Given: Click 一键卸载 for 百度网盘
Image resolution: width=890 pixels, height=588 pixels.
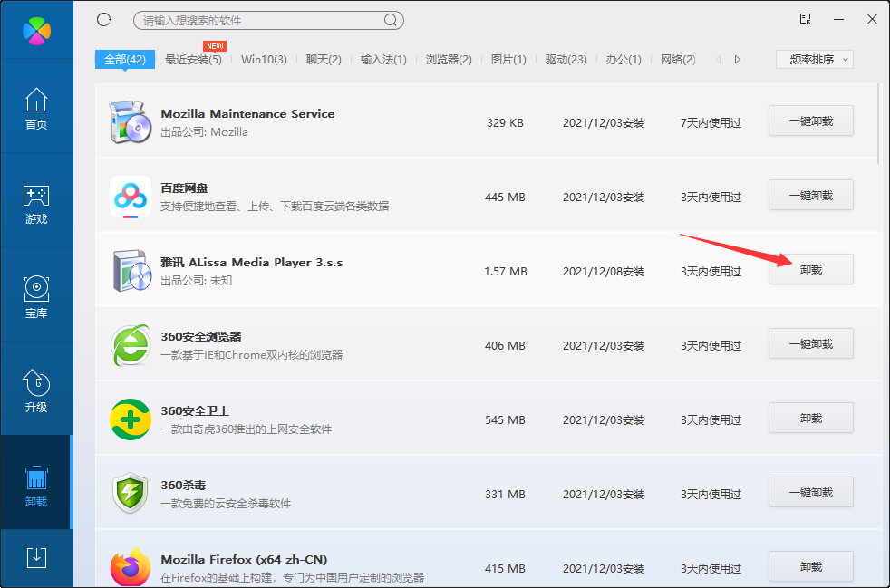Looking at the screenshot, I should click(810, 195).
